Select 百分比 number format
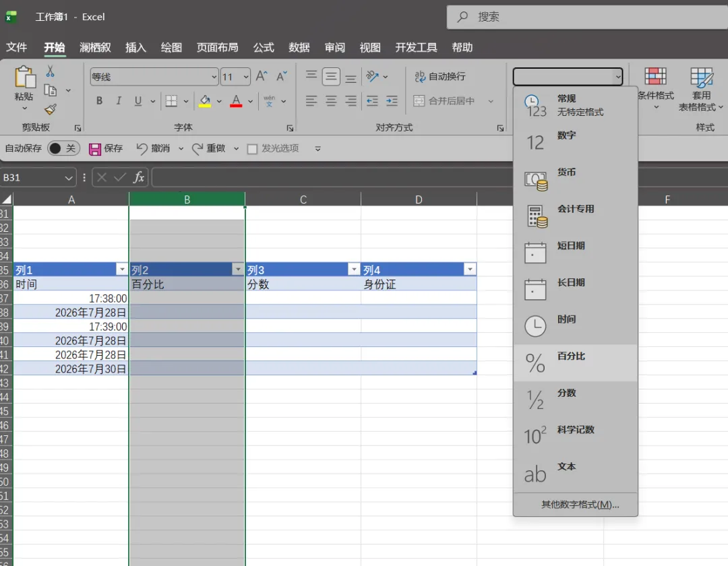Image resolution: width=728 pixels, height=566 pixels. 575,363
